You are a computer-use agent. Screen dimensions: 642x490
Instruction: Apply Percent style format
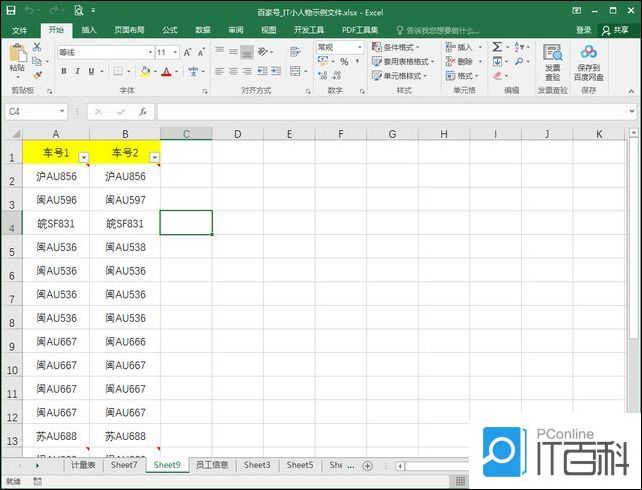(344, 62)
